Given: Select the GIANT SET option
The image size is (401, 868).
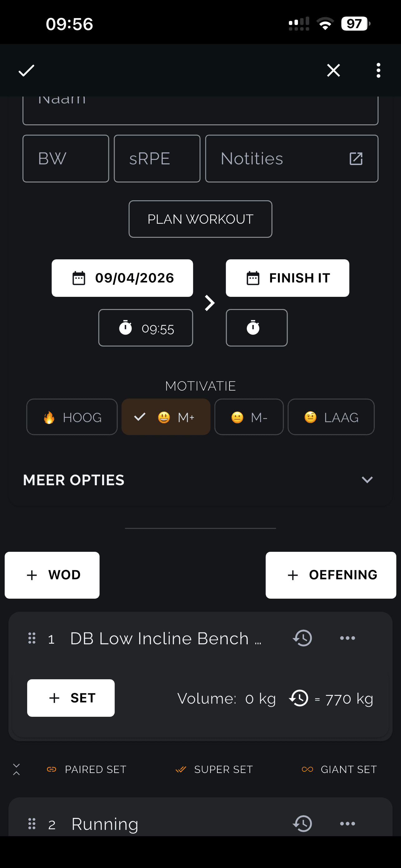Looking at the screenshot, I should point(339,770).
